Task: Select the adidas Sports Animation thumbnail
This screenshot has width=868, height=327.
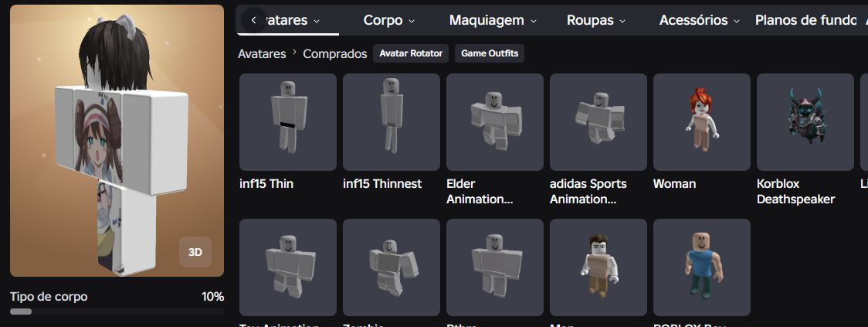Action: (x=598, y=122)
